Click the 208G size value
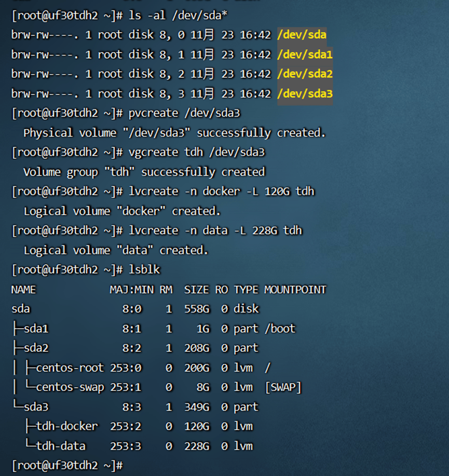The width and height of the screenshot is (449, 476). (x=197, y=348)
